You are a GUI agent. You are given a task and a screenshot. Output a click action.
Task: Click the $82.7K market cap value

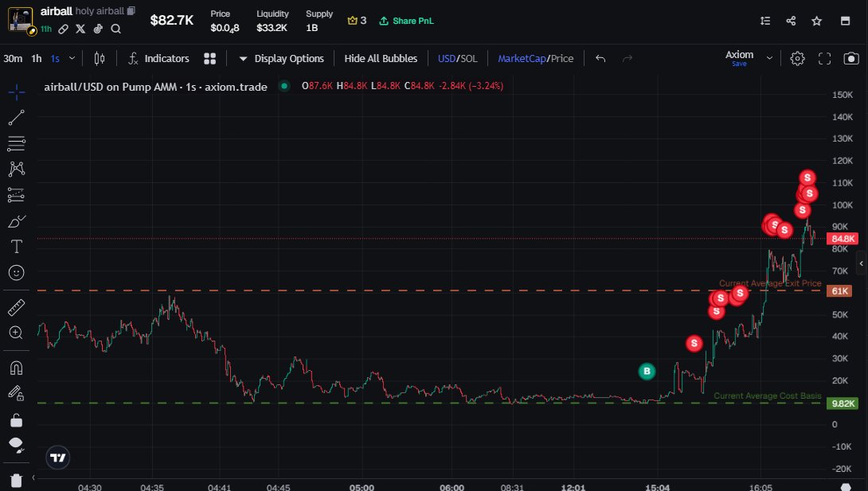(171, 21)
